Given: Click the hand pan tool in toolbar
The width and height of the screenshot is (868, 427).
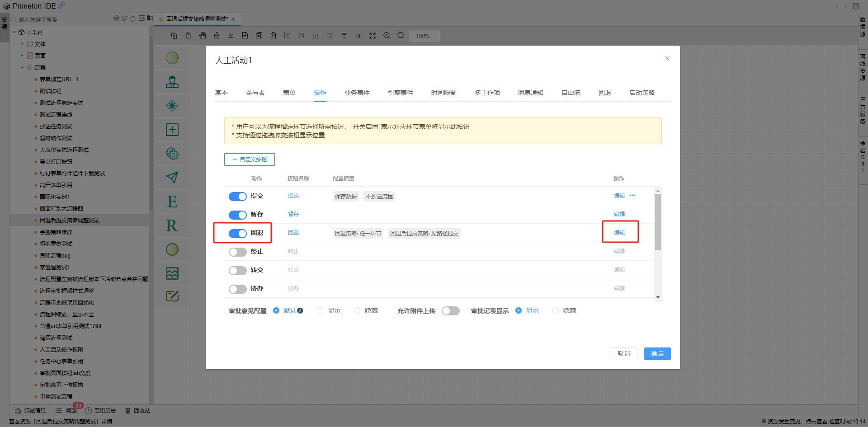Looking at the screenshot, I should click(x=203, y=36).
